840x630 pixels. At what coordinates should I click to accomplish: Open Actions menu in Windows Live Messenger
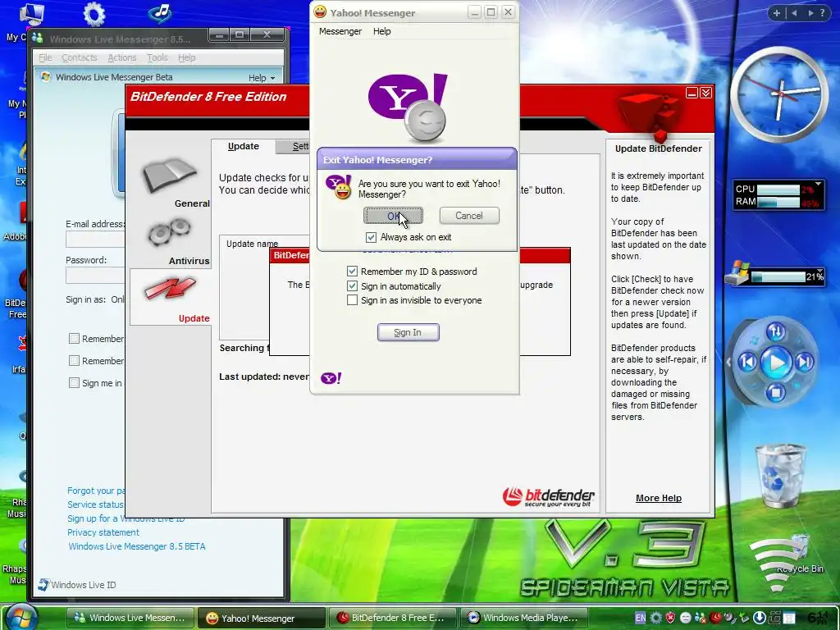(122, 57)
